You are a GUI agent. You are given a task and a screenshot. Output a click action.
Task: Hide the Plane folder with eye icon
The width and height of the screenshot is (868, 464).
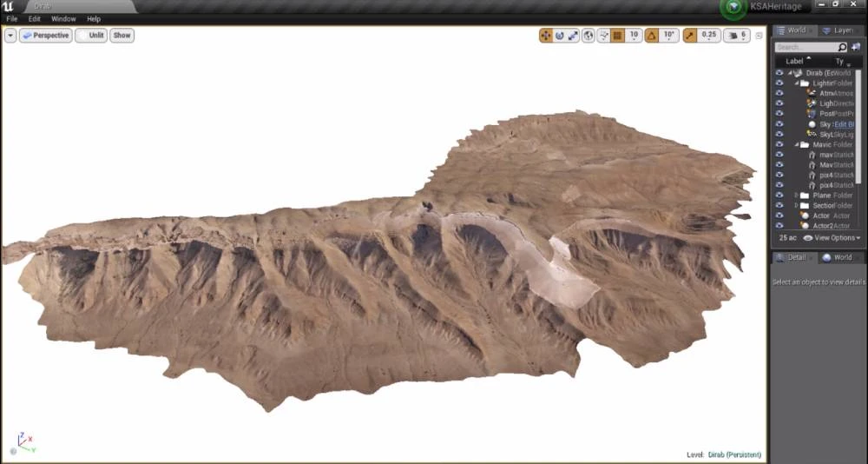(779, 196)
